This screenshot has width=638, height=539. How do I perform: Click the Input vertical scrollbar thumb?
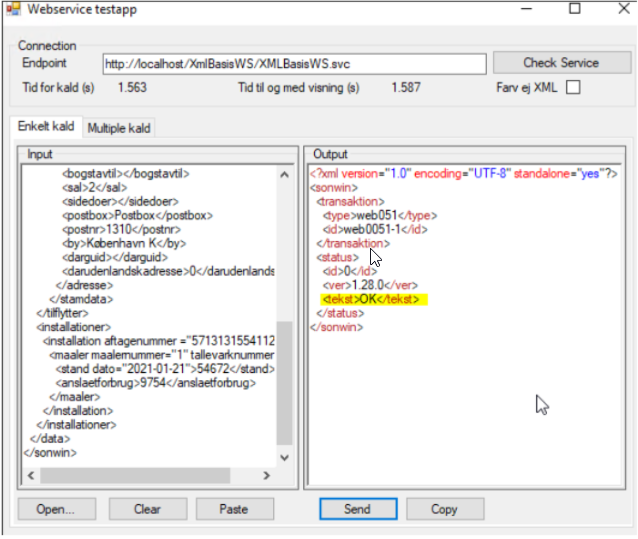tap(284, 383)
